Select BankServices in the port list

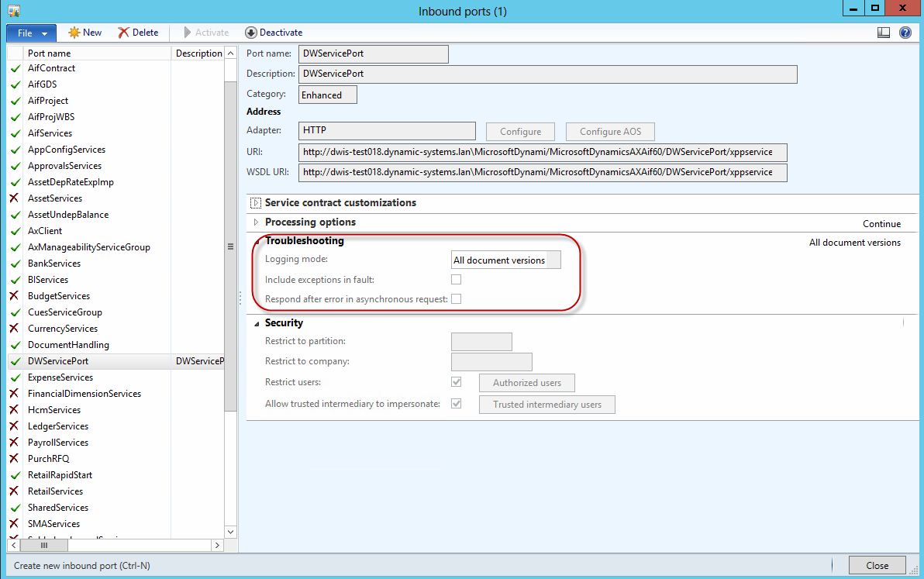point(53,264)
